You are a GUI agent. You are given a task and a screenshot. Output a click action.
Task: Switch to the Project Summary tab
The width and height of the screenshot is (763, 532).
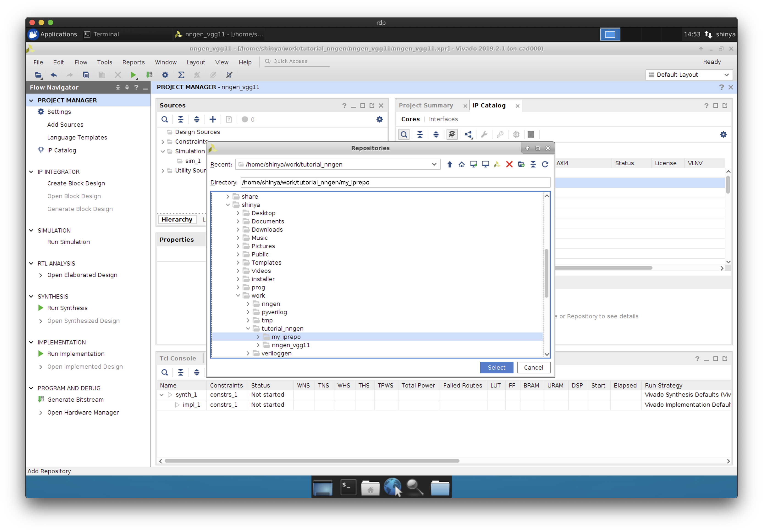click(425, 105)
